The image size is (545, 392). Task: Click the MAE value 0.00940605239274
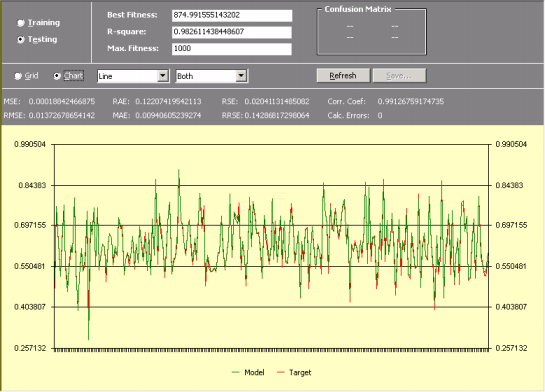click(x=168, y=116)
